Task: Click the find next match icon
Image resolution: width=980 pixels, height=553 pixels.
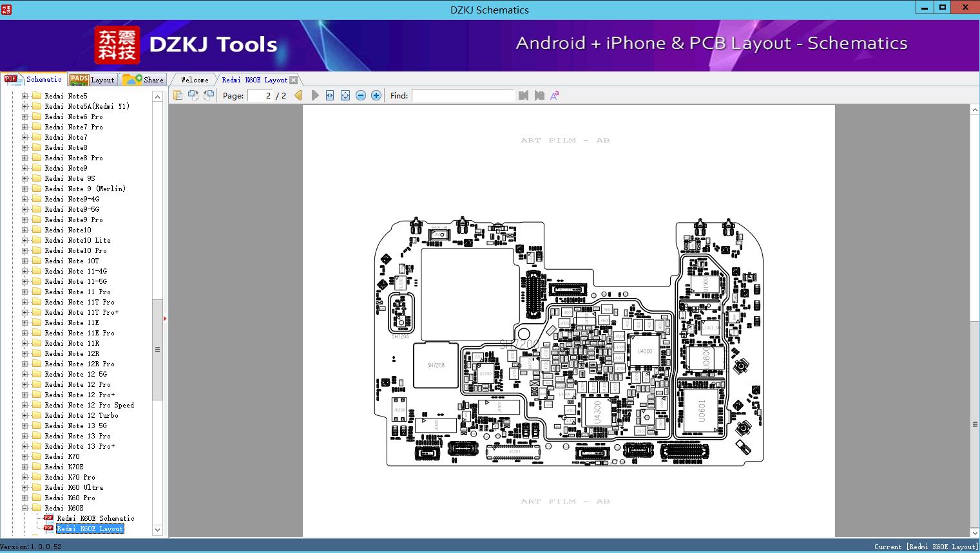Action: [539, 95]
